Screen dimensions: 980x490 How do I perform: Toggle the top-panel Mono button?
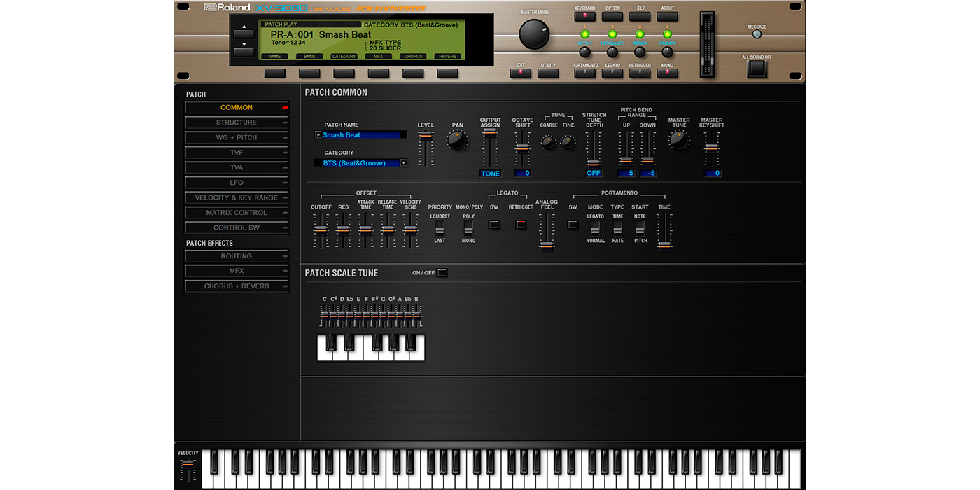[668, 73]
